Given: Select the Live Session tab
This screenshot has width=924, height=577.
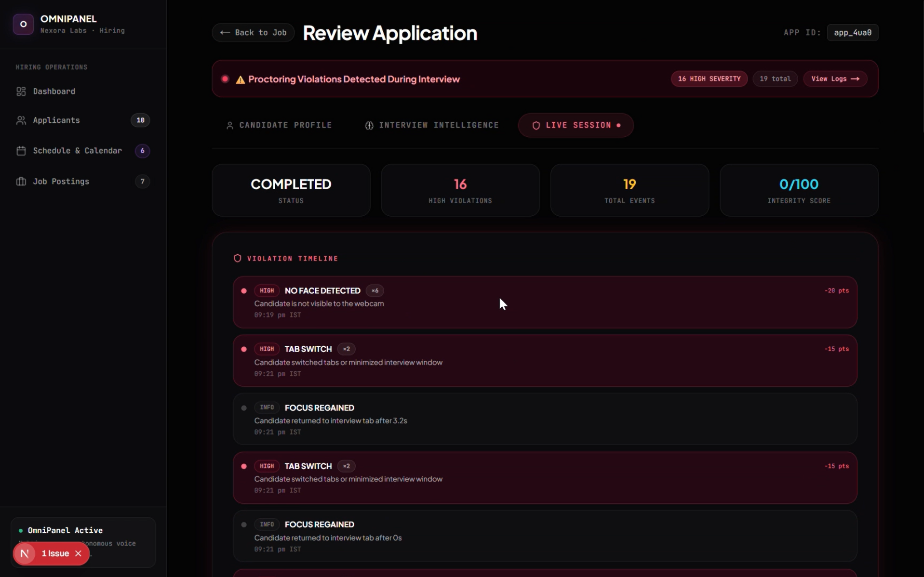Looking at the screenshot, I should pyautogui.click(x=576, y=126).
